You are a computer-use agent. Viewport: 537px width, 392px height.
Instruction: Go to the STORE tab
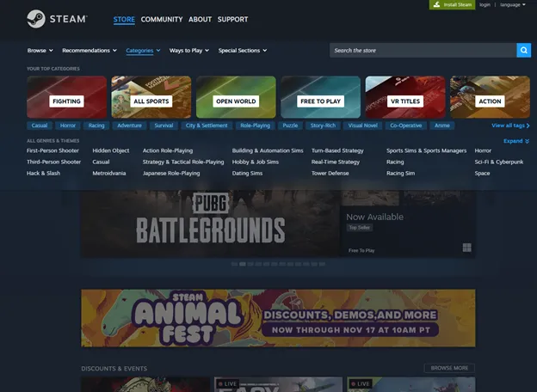coord(124,20)
